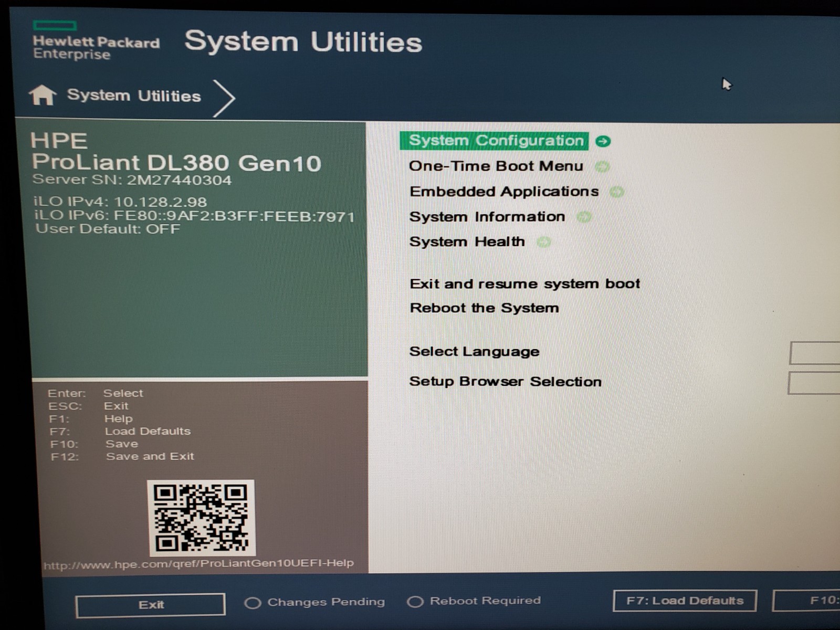Viewport: 840px width, 630px height.
Task: Toggle the Changes Pending indicator
Action: (253, 603)
